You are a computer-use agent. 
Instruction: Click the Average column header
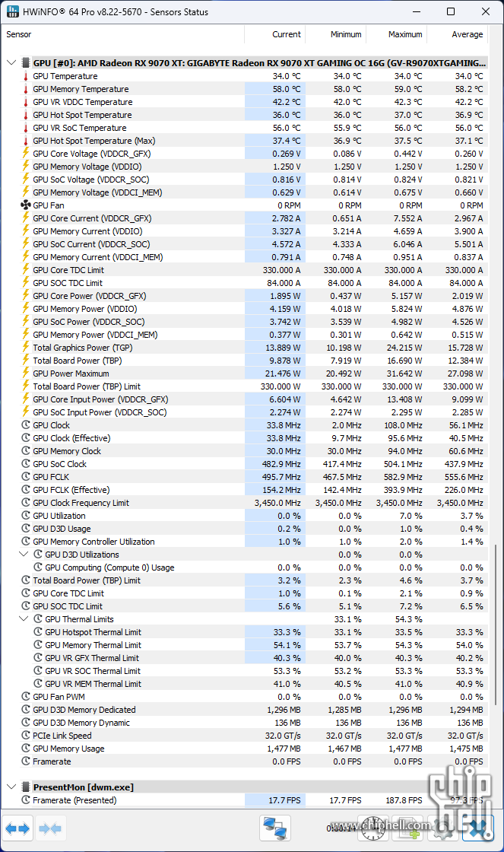[x=458, y=34]
